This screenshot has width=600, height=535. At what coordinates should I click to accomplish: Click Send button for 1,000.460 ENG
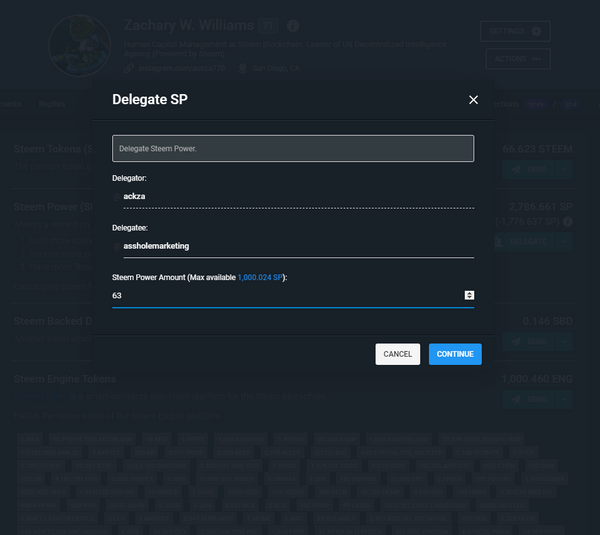coord(530,399)
